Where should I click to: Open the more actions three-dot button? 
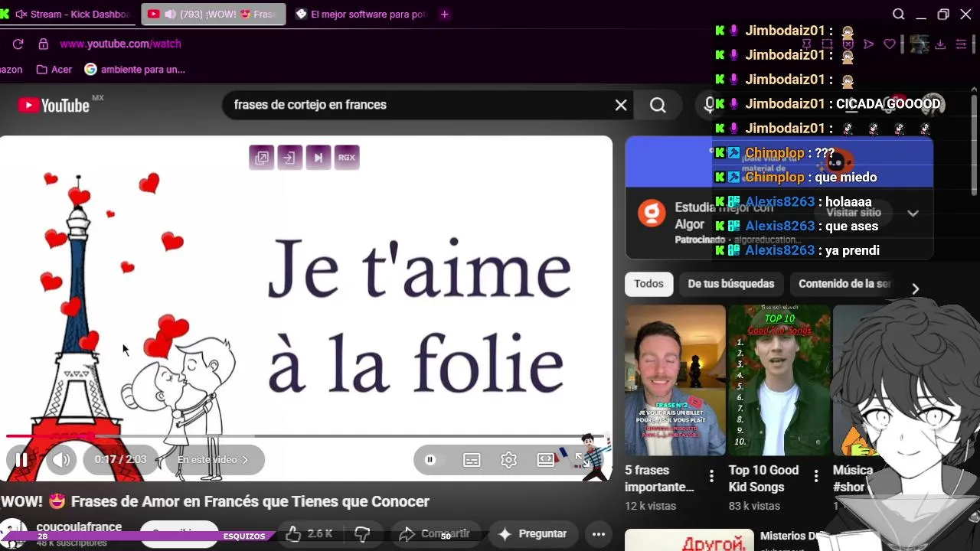[x=599, y=534]
